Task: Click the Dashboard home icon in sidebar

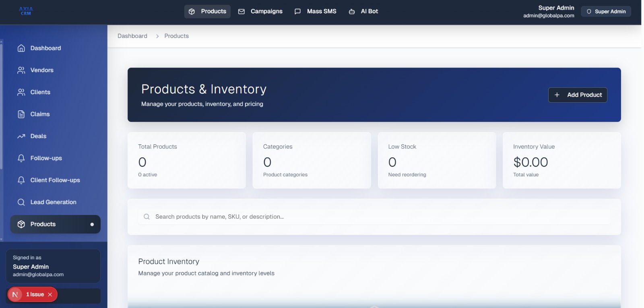Action: [21, 48]
